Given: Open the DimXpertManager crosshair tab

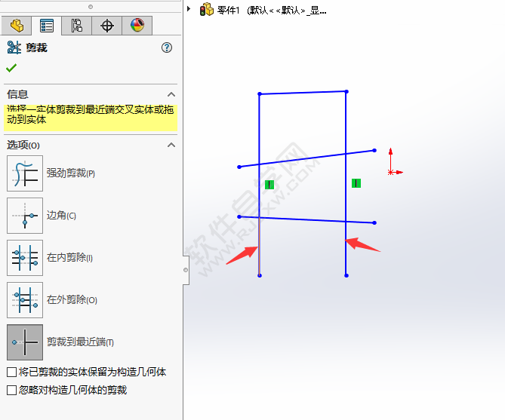Looking at the screenshot, I should click(x=107, y=26).
